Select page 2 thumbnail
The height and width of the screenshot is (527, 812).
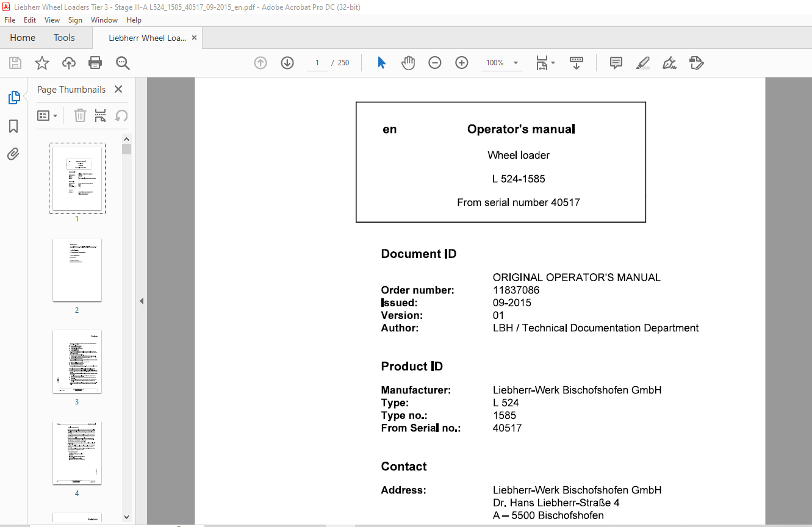[x=77, y=270]
